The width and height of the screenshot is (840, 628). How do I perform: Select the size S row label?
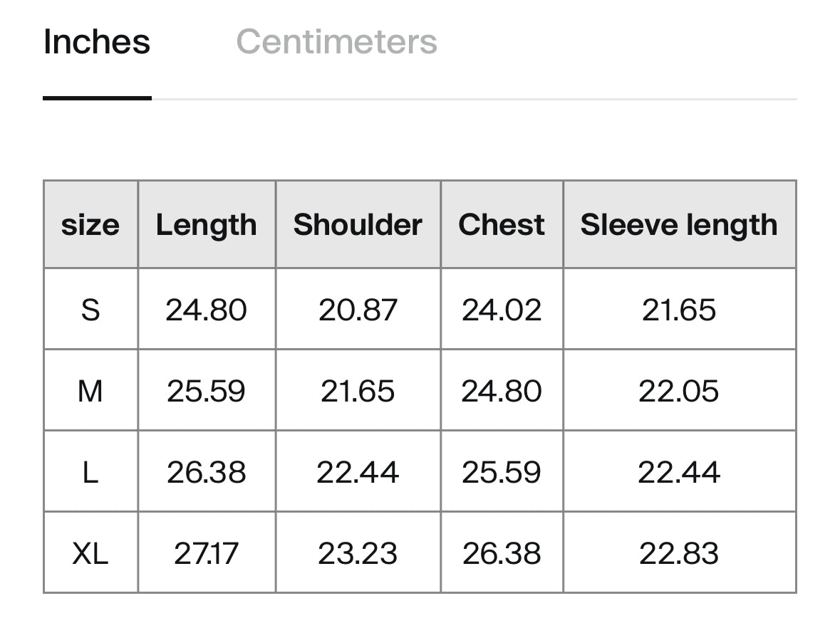coord(90,310)
